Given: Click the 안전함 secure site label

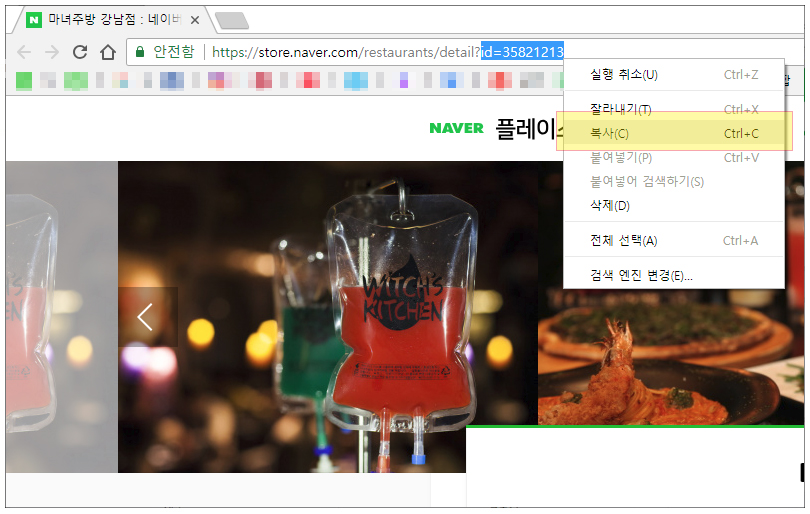Looking at the screenshot, I should click(174, 52).
